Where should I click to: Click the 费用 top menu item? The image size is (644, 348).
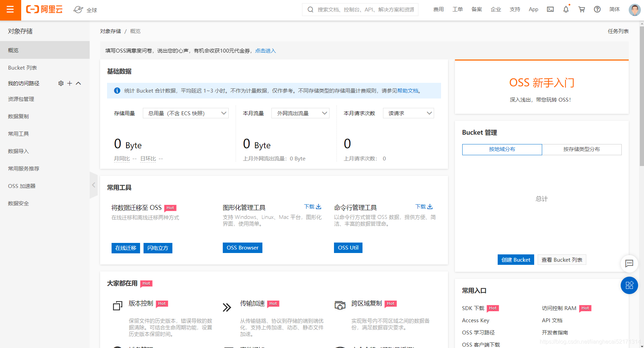(x=439, y=9)
